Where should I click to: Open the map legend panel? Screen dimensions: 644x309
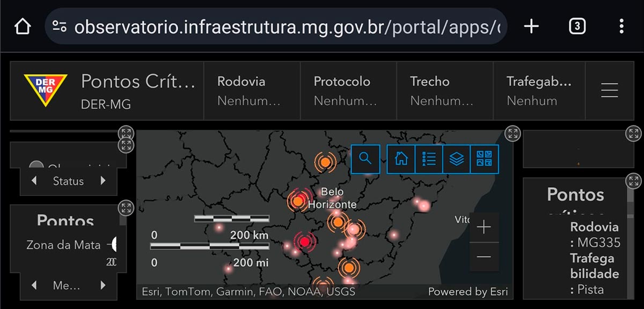429,159
